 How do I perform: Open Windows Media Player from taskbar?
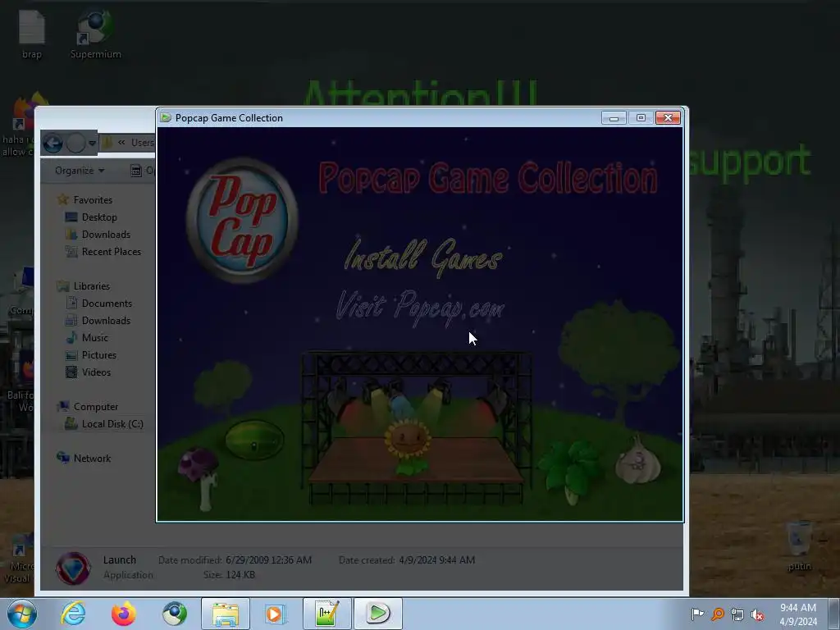[276, 614]
